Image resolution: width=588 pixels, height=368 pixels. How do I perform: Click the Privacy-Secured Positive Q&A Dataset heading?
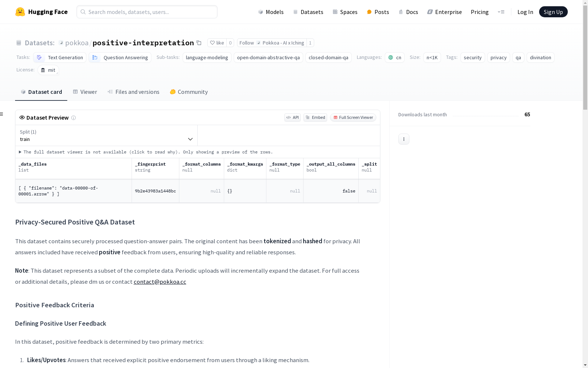(75, 222)
